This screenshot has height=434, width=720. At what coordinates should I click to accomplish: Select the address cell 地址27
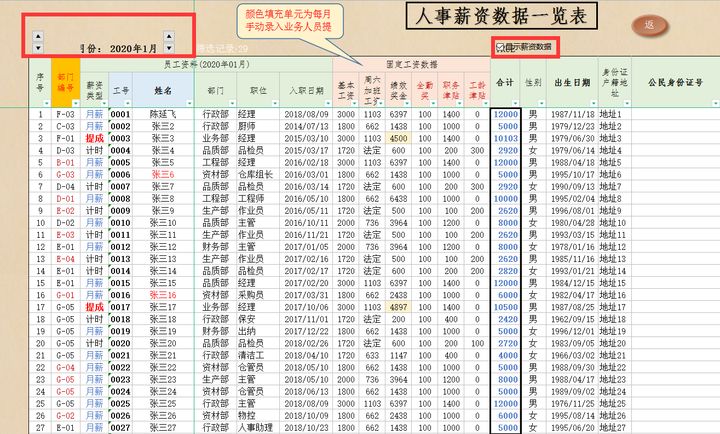pos(614,428)
